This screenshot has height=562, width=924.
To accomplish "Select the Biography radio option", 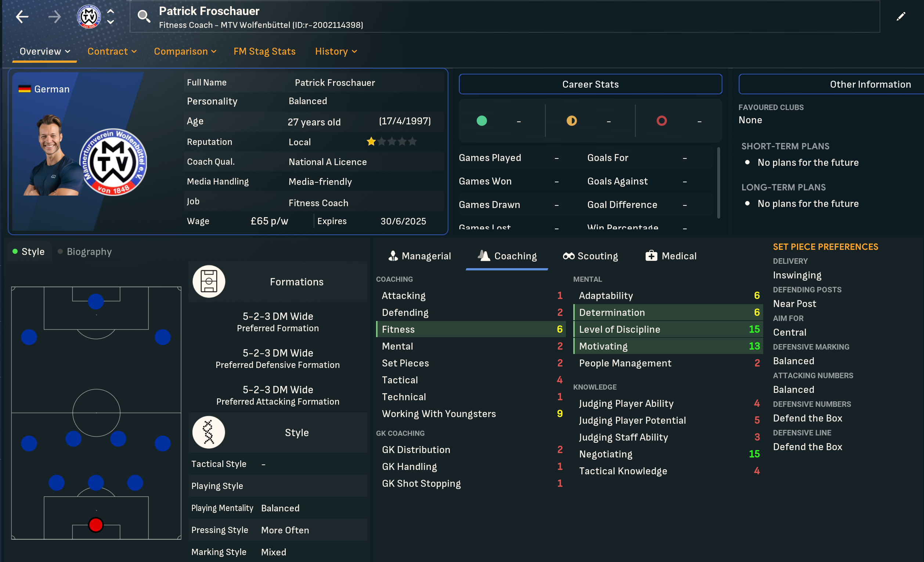I will pos(85,252).
